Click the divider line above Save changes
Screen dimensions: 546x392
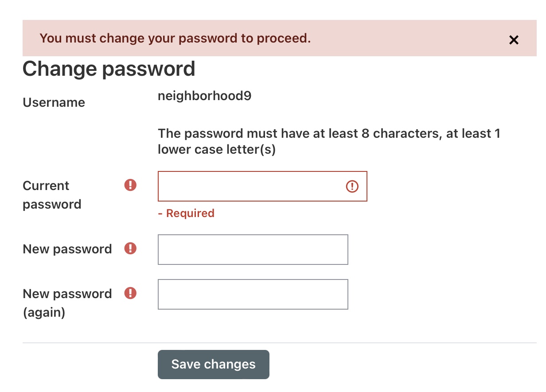point(279,343)
